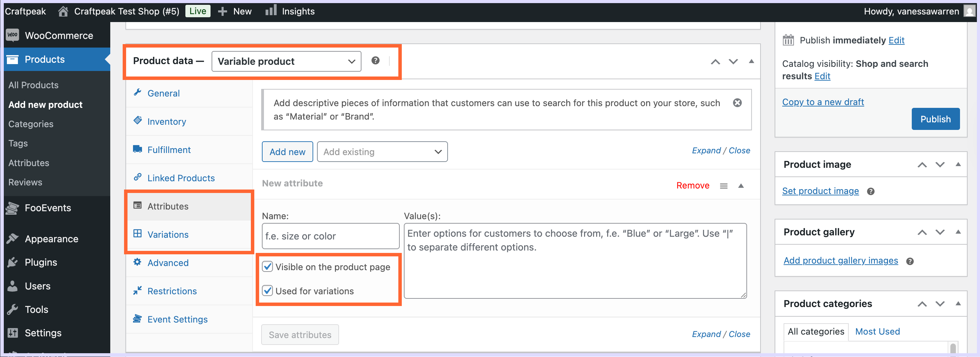Open Tags submenu item
Viewport: 980px width, 357px height.
tap(18, 143)
